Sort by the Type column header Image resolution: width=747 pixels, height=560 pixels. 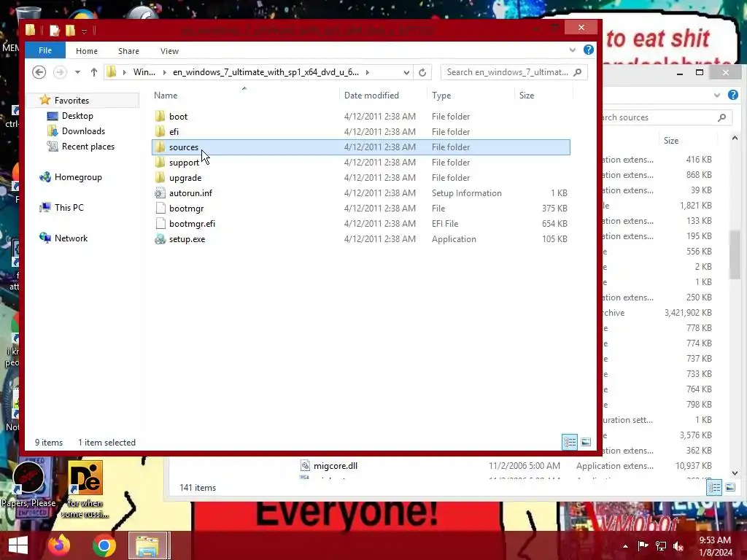tap(441, 96)
